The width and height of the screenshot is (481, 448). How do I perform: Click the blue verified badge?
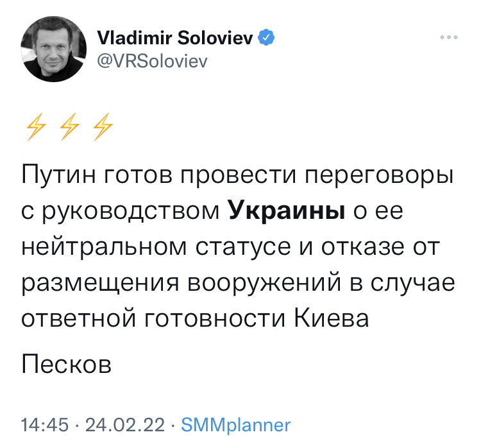coord(266,37)
